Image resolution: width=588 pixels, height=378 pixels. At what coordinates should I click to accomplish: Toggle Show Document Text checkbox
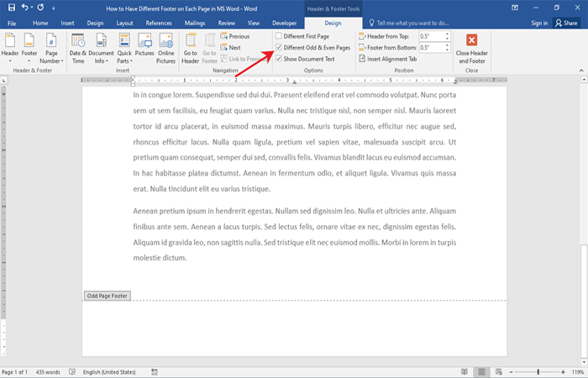tap(280, 59)
